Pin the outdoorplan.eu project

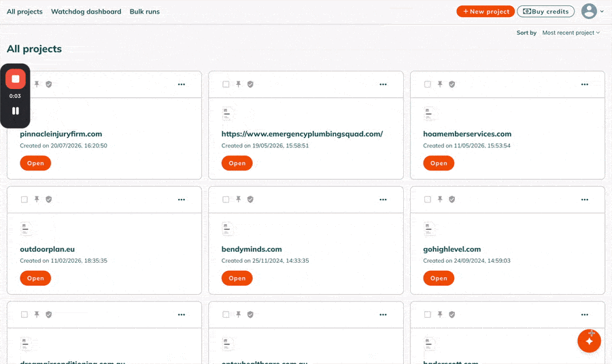pyautogui.click(x=37, y=199)
